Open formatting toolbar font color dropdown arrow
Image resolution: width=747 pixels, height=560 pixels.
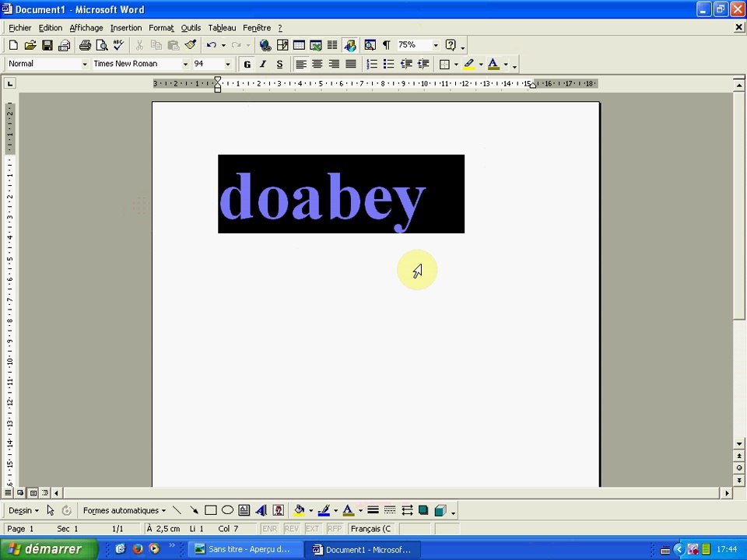click(506, 65)
